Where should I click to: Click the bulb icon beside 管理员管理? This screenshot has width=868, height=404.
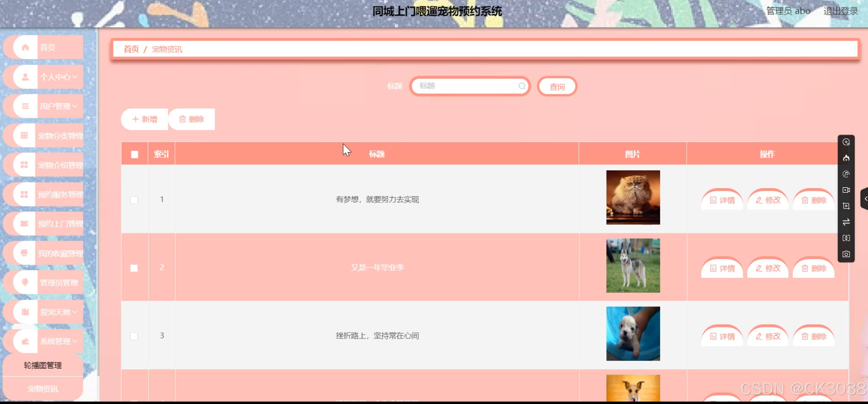point(25,282)
